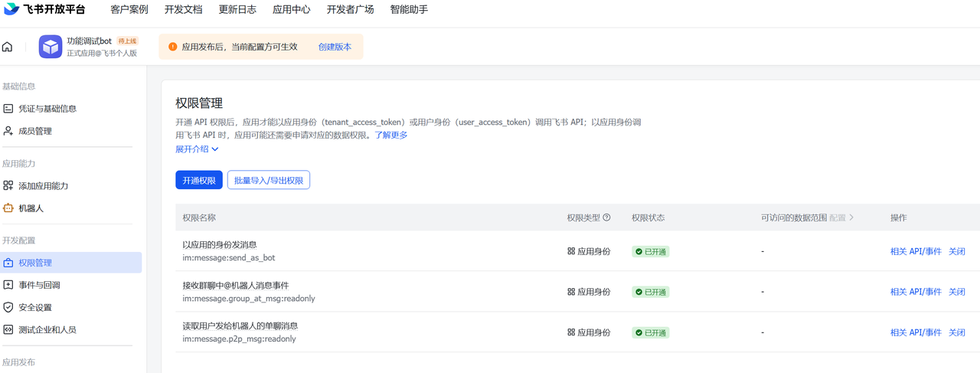Click the 开通权限 button

tap(199, 180)
